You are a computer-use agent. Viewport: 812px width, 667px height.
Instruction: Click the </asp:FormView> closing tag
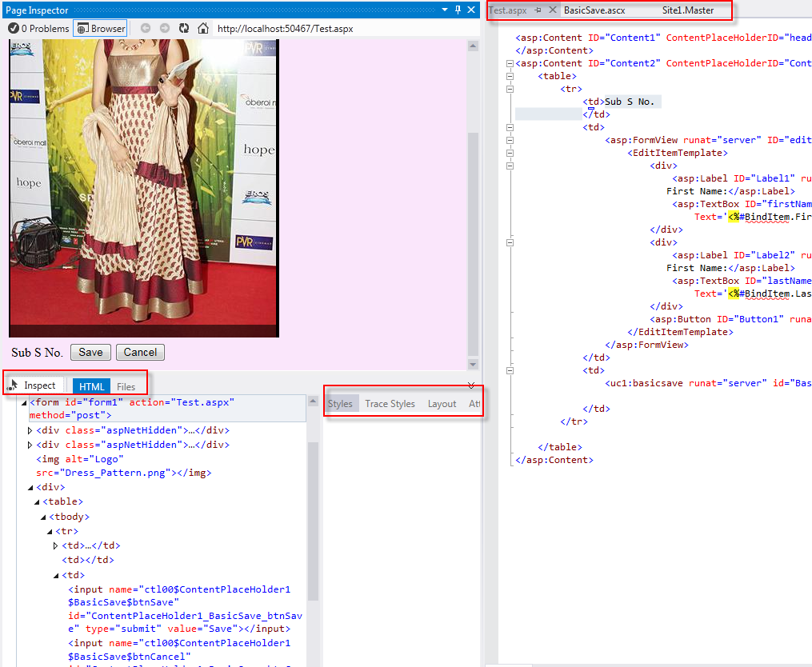coord(647,345)
